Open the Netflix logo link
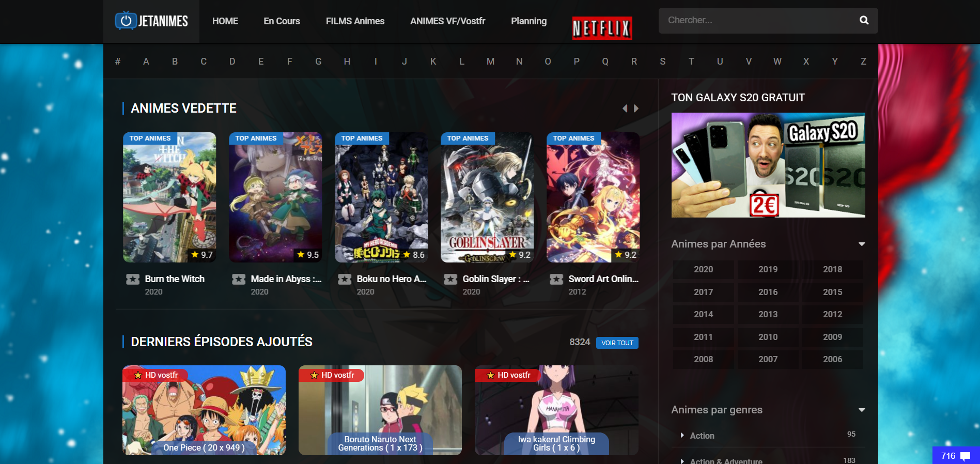 602,28
